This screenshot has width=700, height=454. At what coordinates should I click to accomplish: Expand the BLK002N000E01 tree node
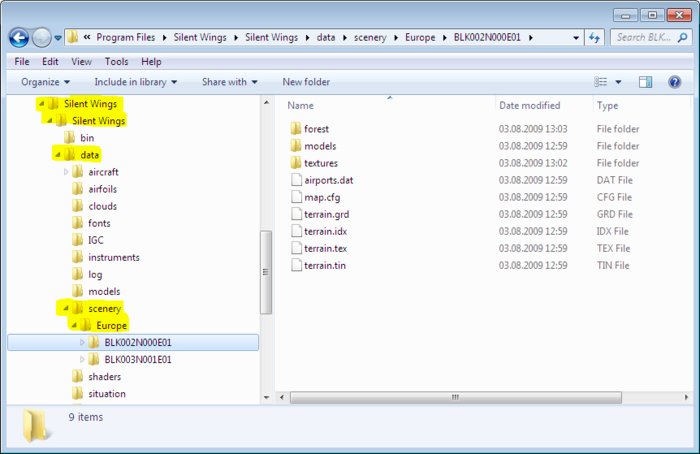pyautogui.click(x=82, y=342)
